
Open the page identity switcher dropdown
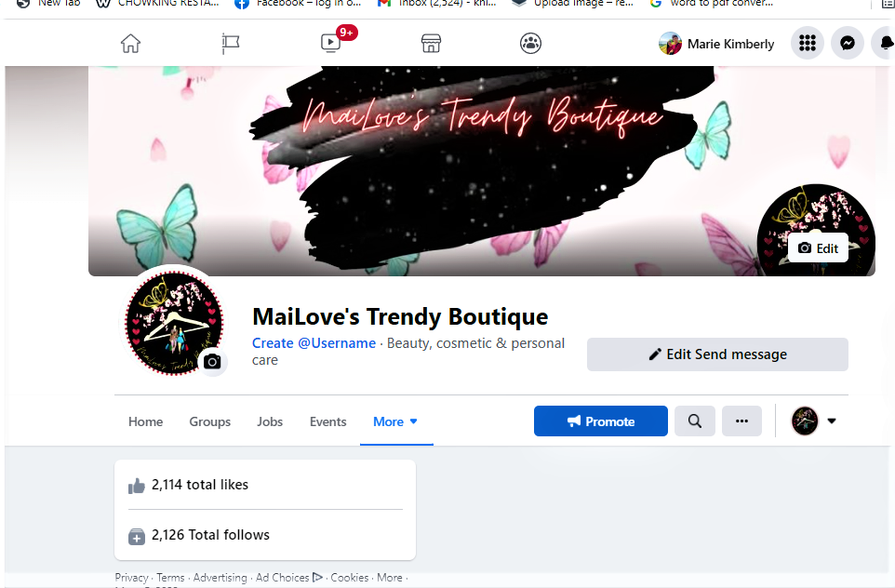tap(814, 421)
